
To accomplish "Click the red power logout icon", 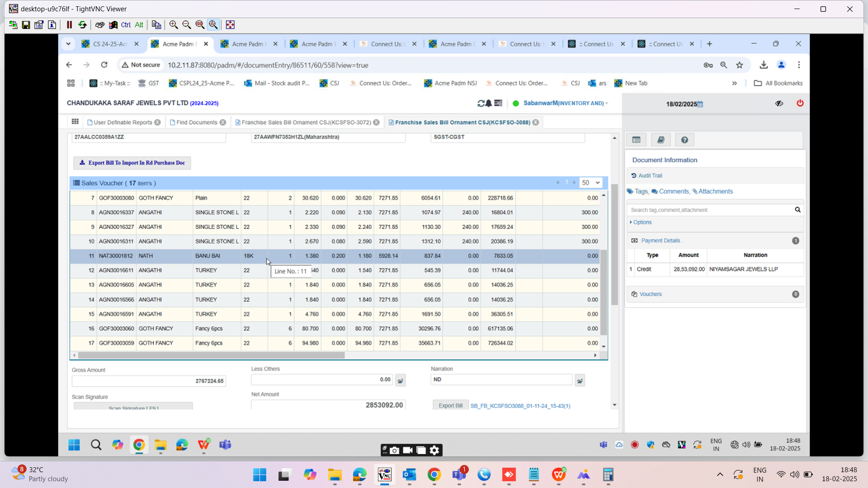I will click(x=800, y=103).
